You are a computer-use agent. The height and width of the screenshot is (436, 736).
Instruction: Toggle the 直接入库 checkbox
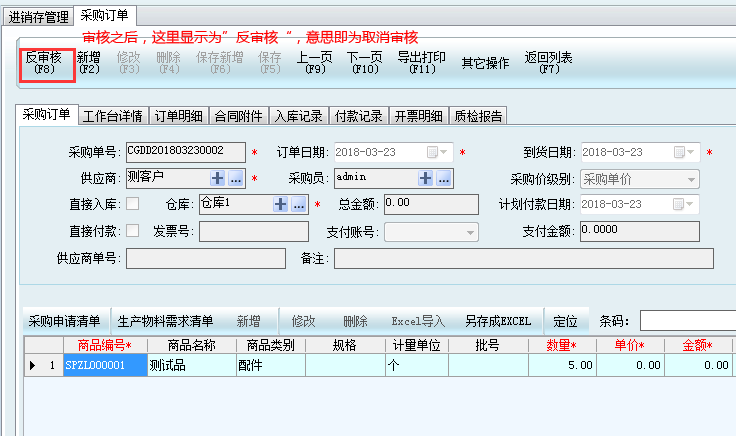tap(133, 204)
